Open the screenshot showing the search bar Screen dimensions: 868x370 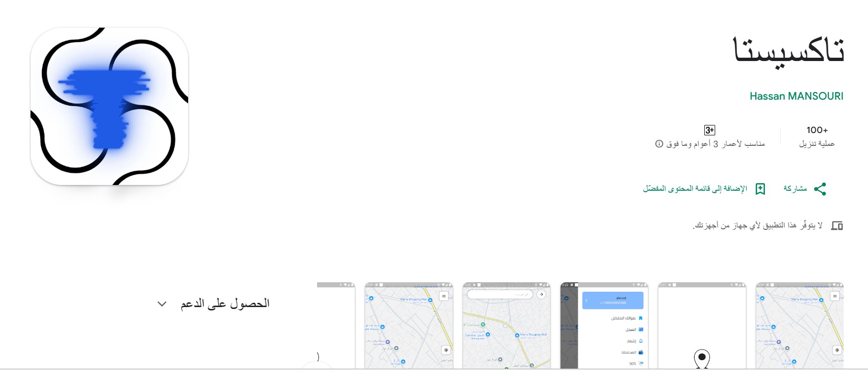point(506,325)
